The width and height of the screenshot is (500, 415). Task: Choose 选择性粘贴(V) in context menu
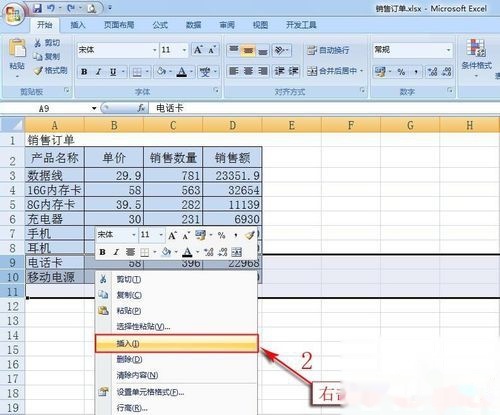pyautogui.click(x=177, y=327)
